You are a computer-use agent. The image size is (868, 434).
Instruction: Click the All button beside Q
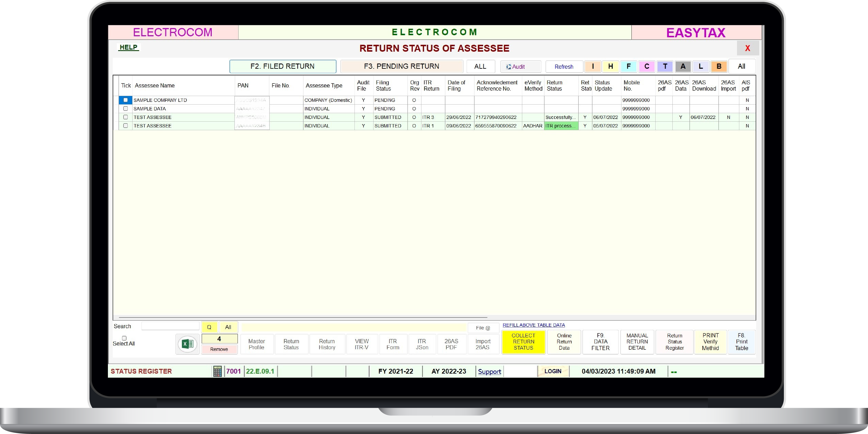[x=228, y=327]
